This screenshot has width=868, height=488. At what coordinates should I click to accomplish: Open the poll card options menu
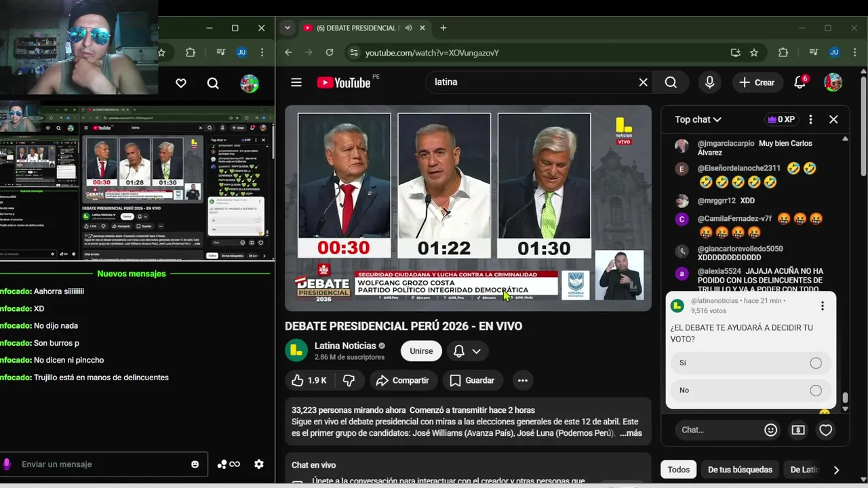[822, 306]
